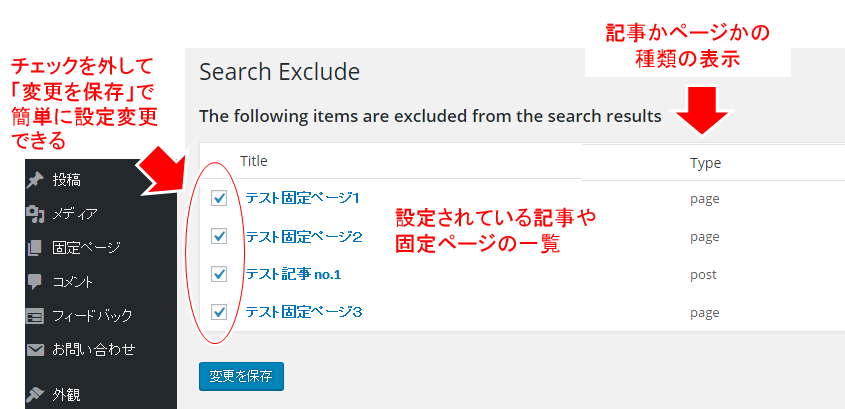845x409 pixels.
Task: Click the Title column header
Action: click(x=254, y=161)
